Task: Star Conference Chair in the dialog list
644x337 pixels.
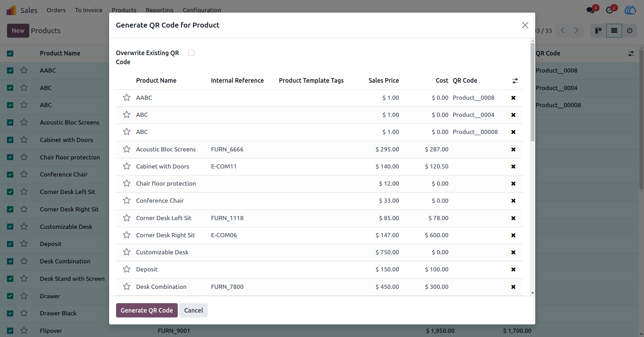Action: coord(127,201)
